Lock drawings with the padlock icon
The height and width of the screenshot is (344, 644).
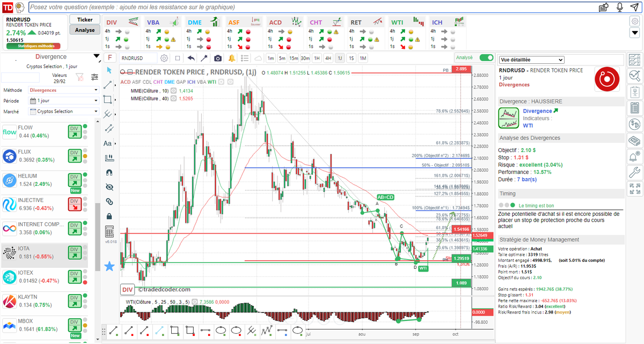click(109, 216)
